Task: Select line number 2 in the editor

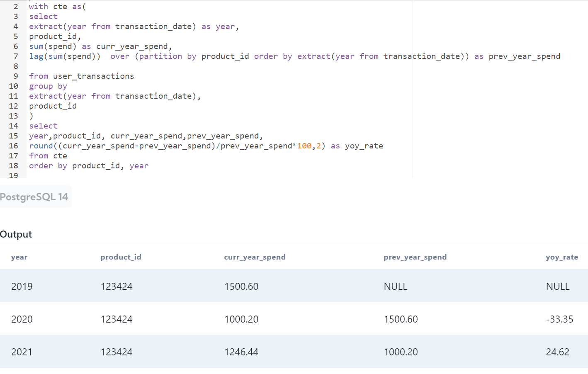Action: pos(15,6)
